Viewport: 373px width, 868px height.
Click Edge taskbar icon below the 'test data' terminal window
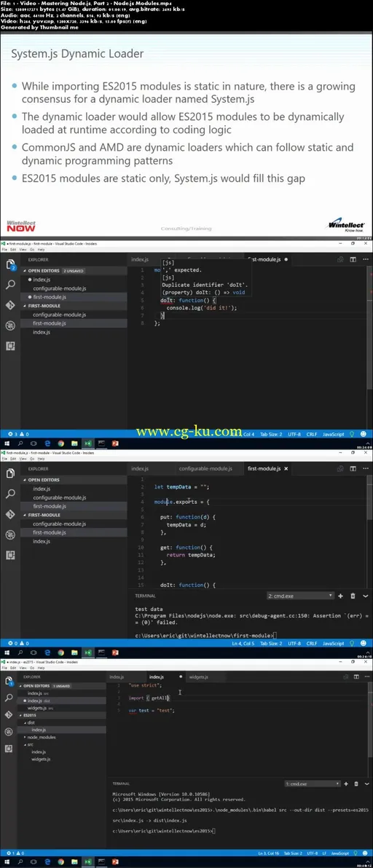tap(47, 652)
